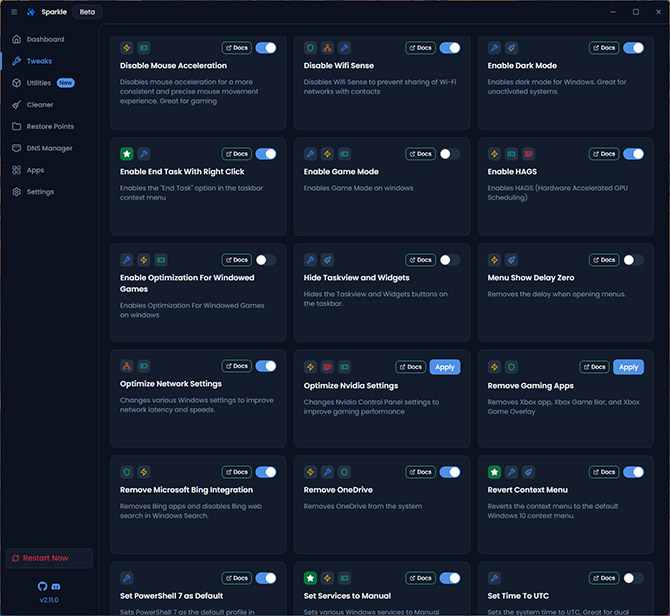Viewport: 670px width, 616px height.
Task: Click wrench badge on Set PowerShell 7
Action: pyautogui.click(x=127, y=578)
